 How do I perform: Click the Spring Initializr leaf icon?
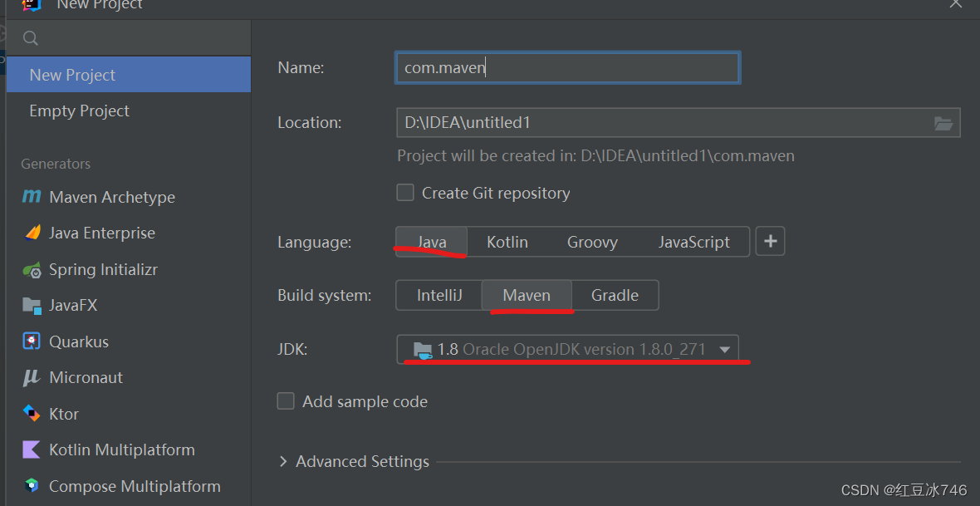point(32,269)
